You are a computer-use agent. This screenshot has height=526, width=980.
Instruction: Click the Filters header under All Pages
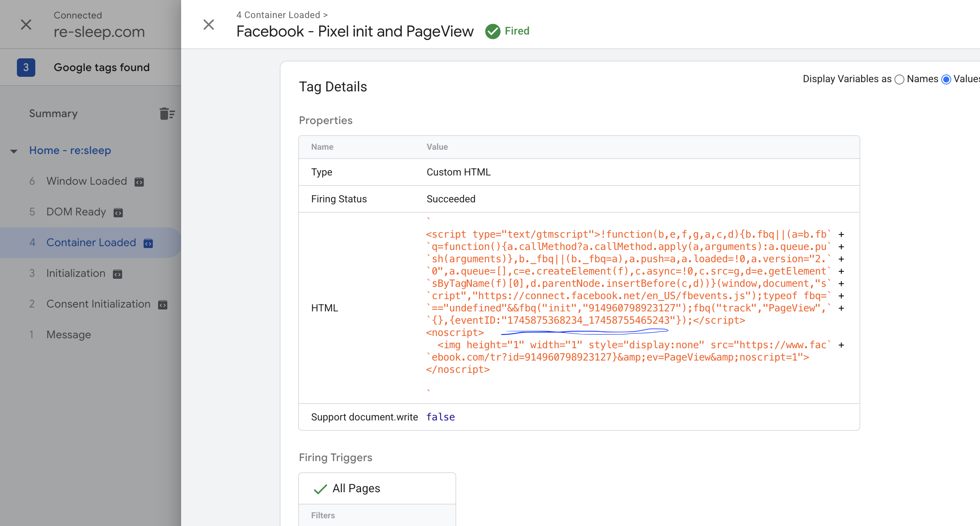323,515
